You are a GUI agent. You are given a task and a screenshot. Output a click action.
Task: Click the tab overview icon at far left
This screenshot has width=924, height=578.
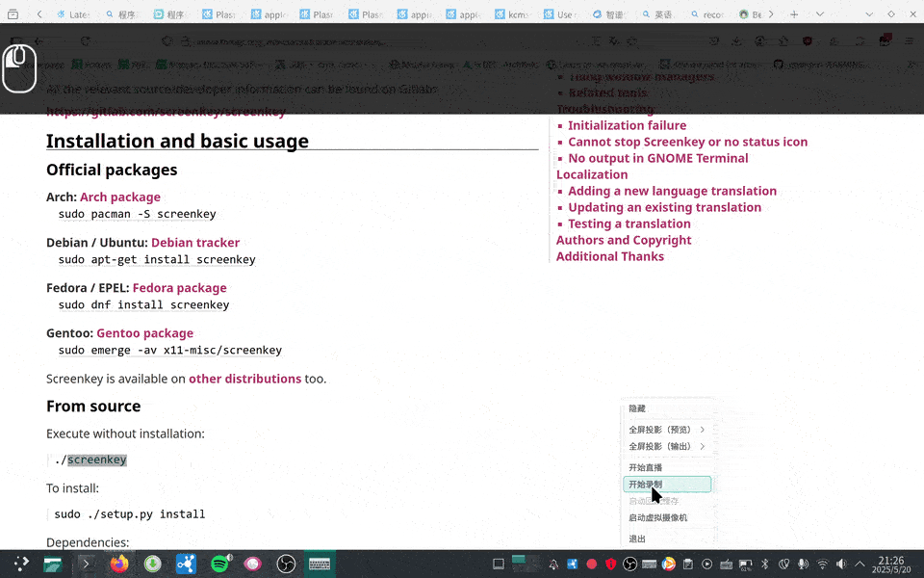click(13, 14)
